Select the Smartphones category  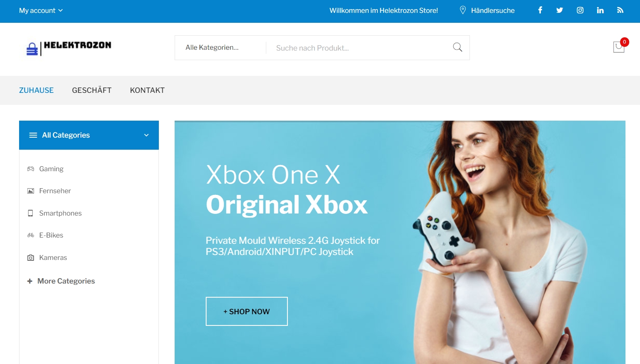pyautogui.click(x=61, y=213)
